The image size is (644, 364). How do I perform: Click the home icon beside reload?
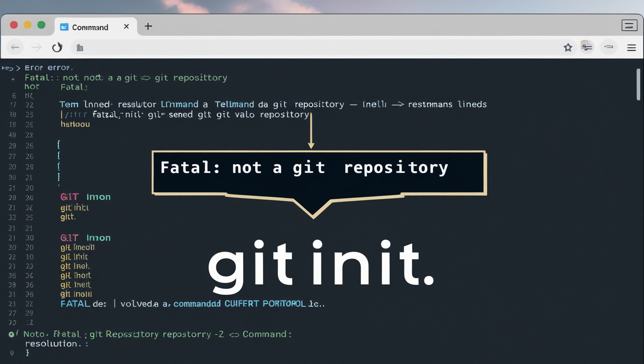[80, 48]
